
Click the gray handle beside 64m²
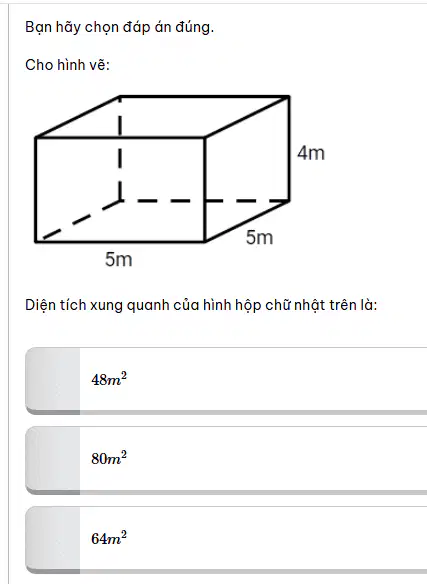pos(53,540)
